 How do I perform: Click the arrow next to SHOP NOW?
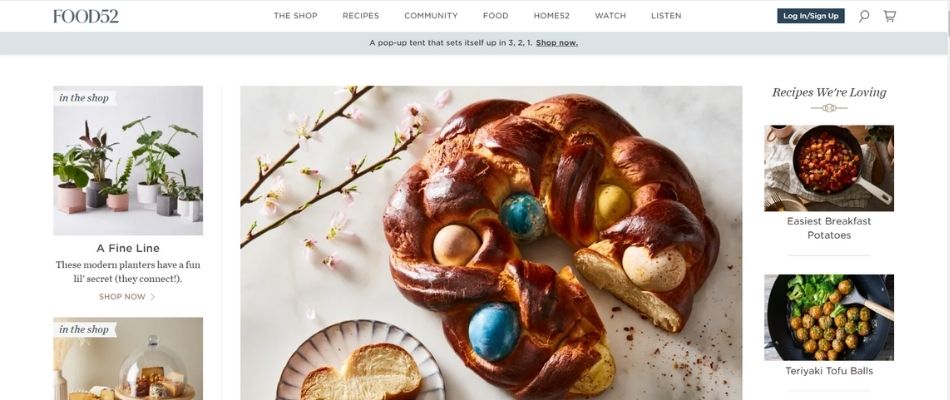coord(153,297)
